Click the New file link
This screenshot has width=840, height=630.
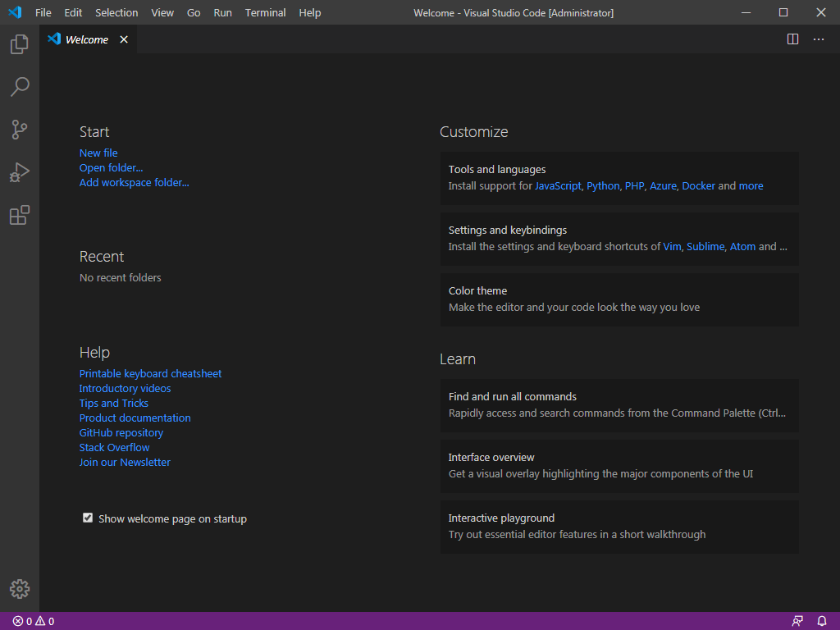98,153
